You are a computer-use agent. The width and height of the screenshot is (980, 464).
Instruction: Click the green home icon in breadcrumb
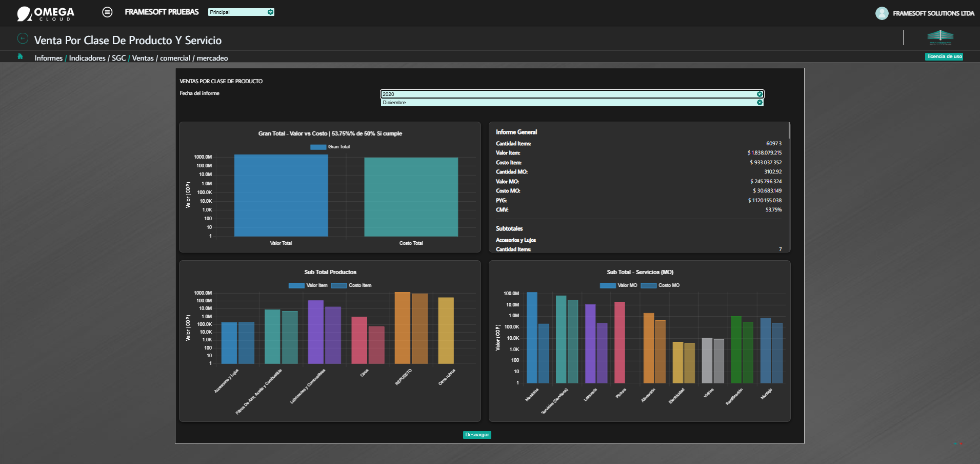click(x=21, y=56)
